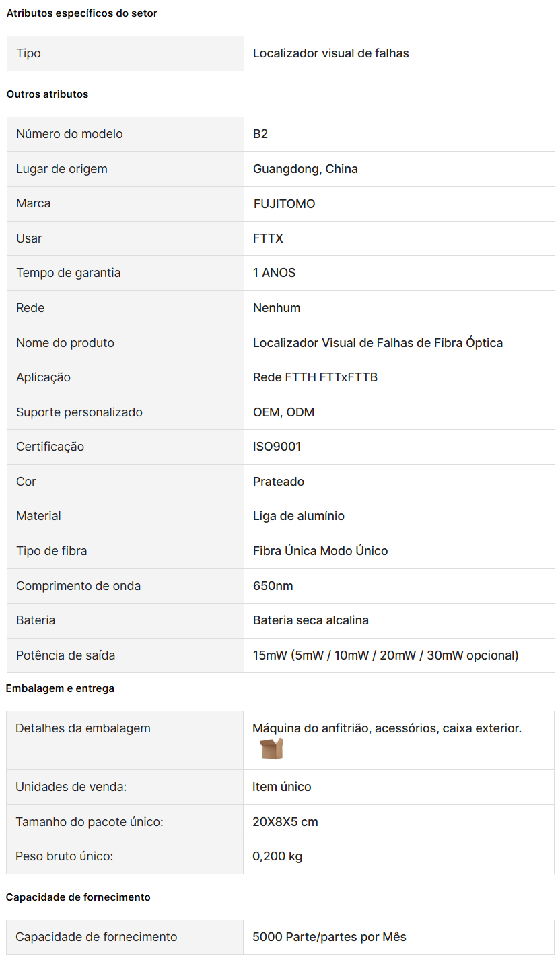The width and height of the screenshot is (560, 962).
Task: Click the cardboard box packaging icon
Action: point(271,748)
